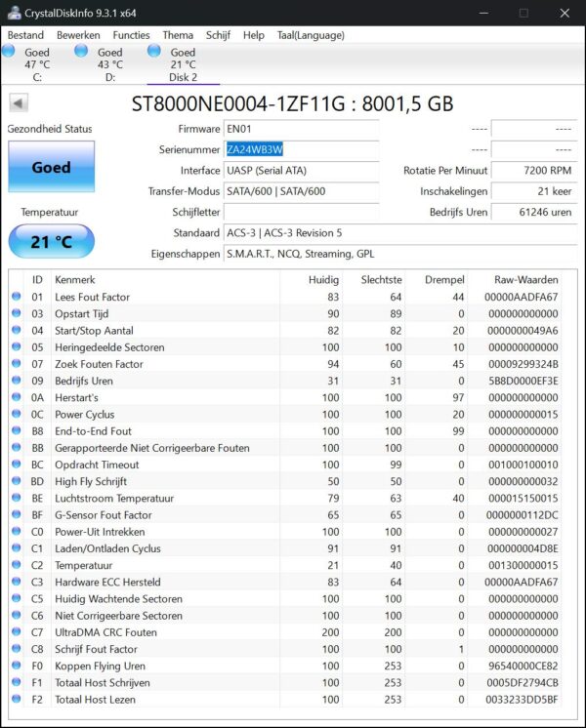Click the Drempel column header
This screenshot has height=728, width=586.
pos(444,279)
